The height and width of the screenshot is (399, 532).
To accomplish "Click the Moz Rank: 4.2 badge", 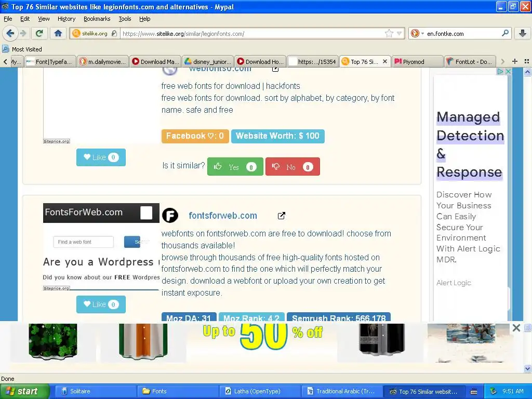I will pyautogui.click(x=251, y=317).
